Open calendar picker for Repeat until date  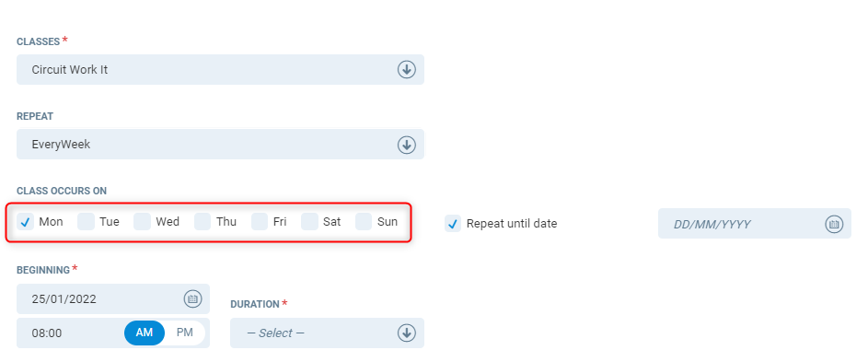click(834, 224)
